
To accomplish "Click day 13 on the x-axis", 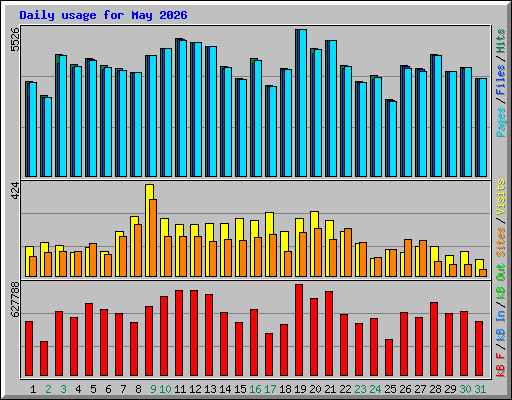I will (210, 389).
